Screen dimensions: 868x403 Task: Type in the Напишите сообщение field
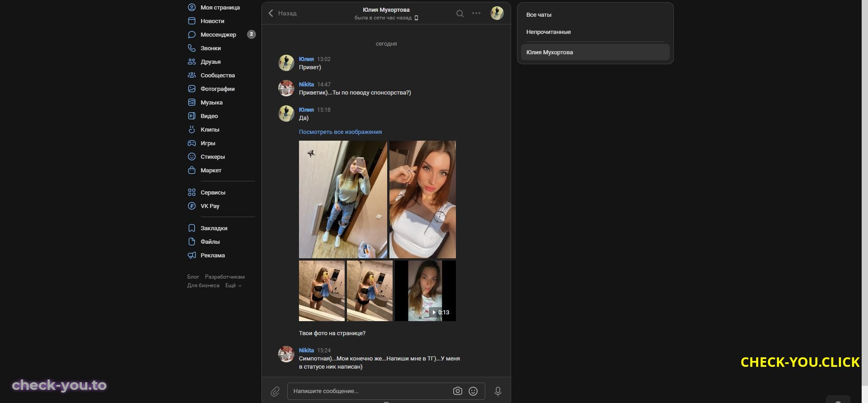point(386,391)
